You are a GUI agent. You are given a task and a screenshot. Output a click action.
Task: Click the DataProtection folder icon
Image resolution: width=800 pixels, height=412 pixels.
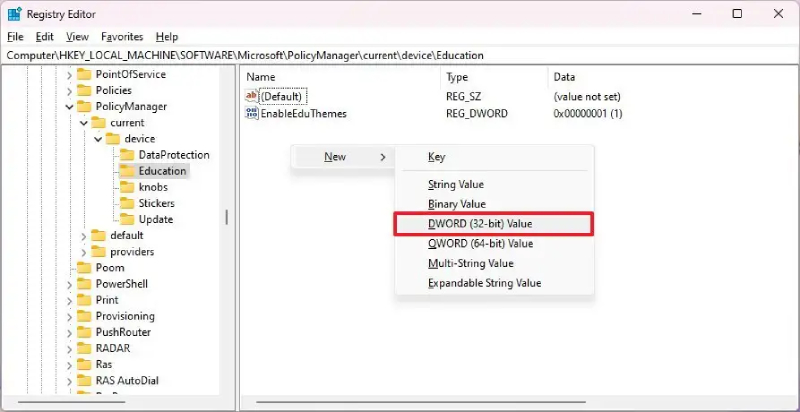pos(127,154)
